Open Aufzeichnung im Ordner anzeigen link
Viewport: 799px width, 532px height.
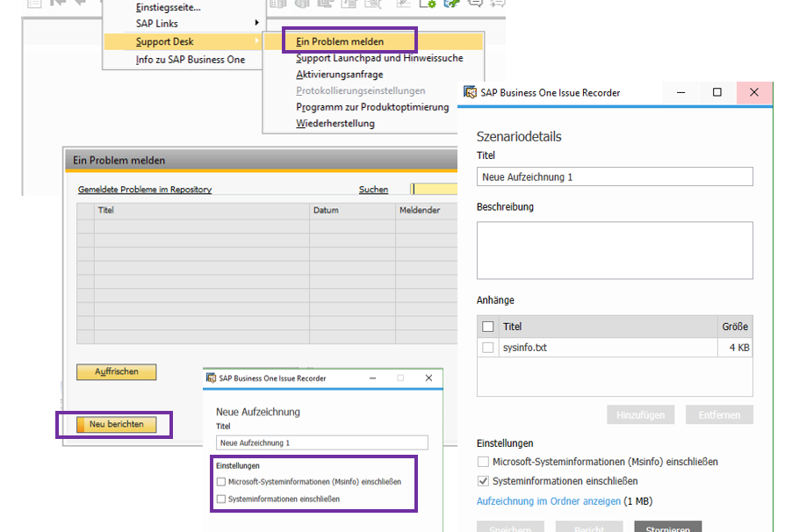point(549,501)
